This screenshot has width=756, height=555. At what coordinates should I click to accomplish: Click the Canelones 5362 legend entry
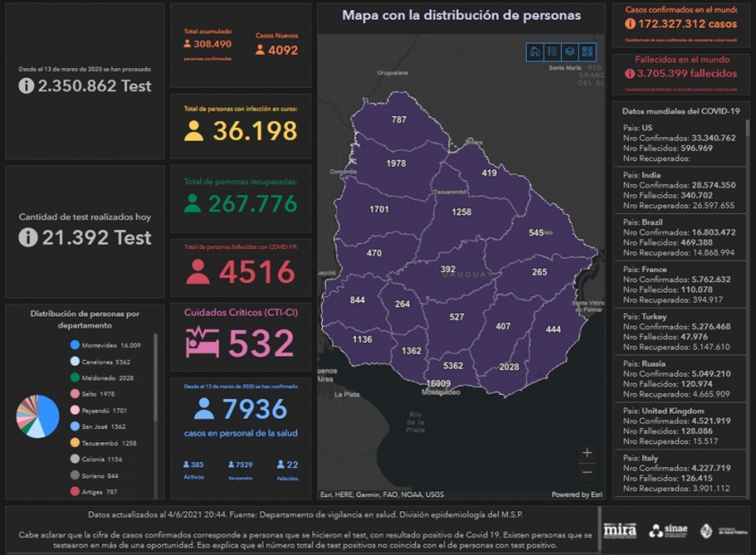(106, 362)
